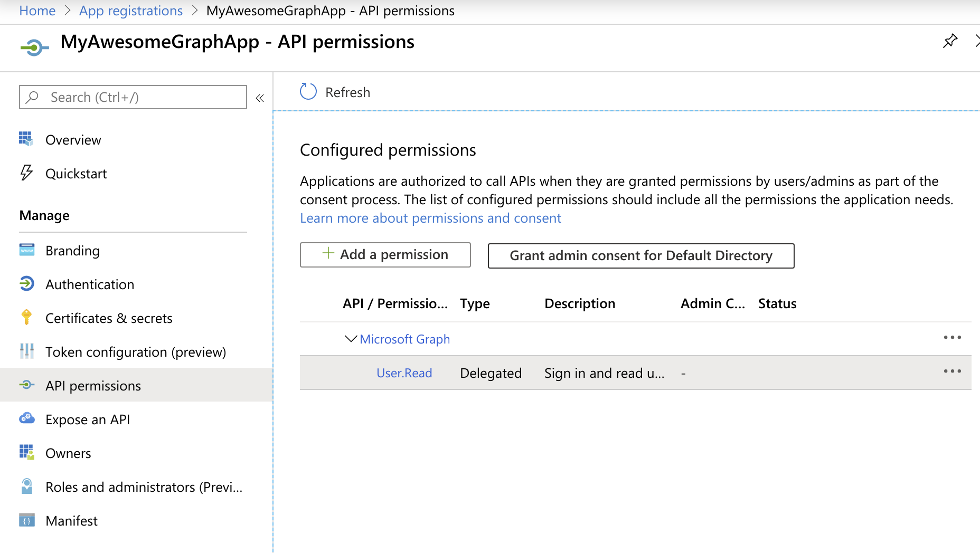Open Learn more about permissions and consent
The height and width of the screenshot is (553, 980).
pyautogui.click(x=430, y=217)
